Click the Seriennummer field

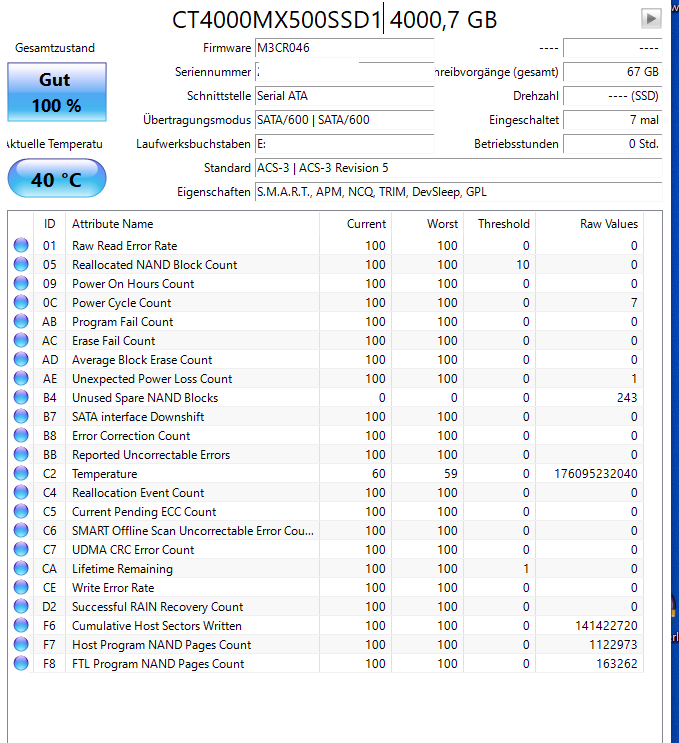point(344,72)
